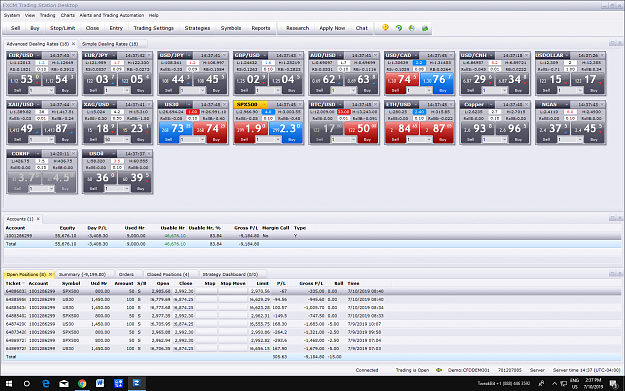The image size is (625, 391).
Task: Click the Buy toolbar button
Action: click(x=35, y=28)
